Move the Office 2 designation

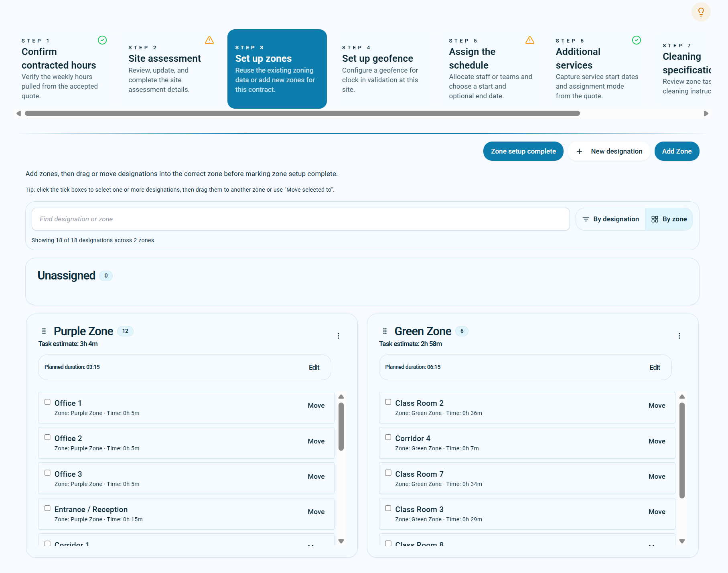click(x=316, y=441)
